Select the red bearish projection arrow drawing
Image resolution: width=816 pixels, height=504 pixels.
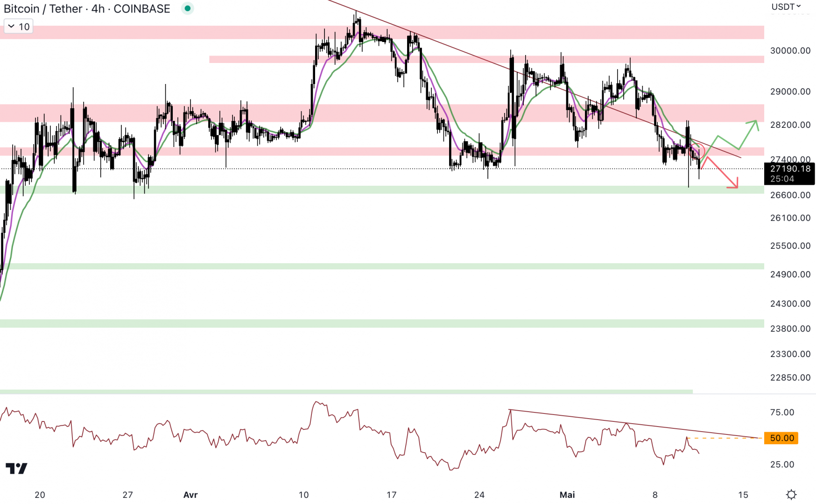click(x=723, y=174)
